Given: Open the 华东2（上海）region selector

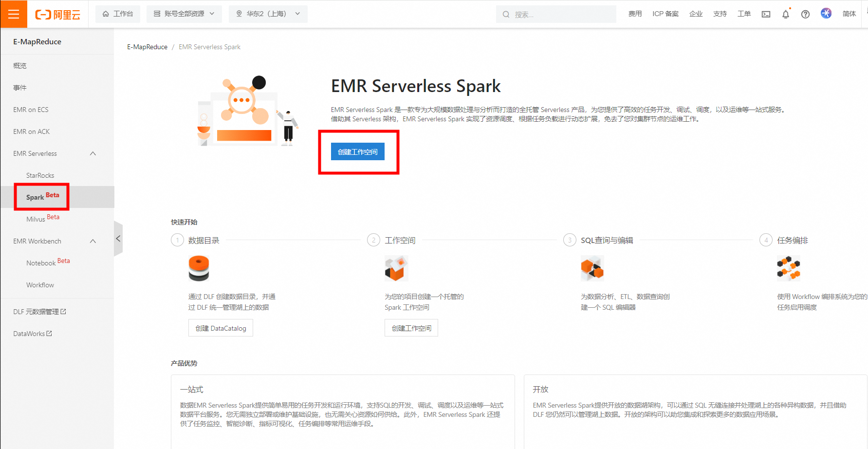Looking at the screenshot, I should pyautogui.click(x=268, y=14).
